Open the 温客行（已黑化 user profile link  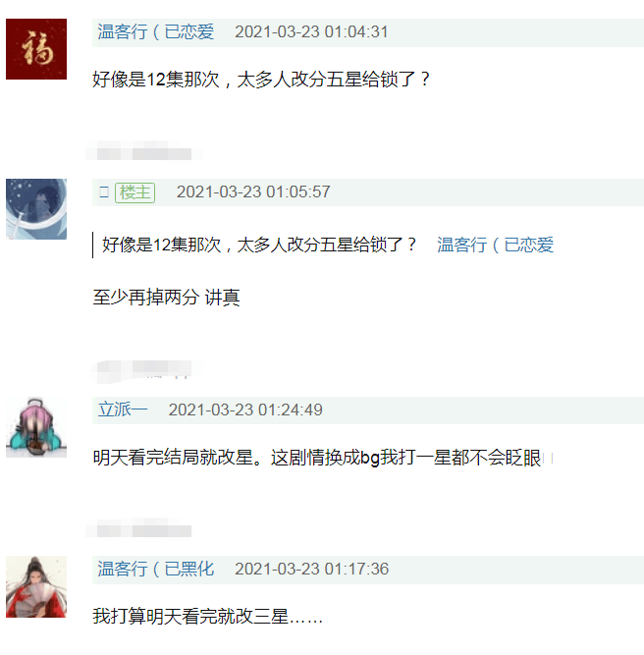pos(156,569)
